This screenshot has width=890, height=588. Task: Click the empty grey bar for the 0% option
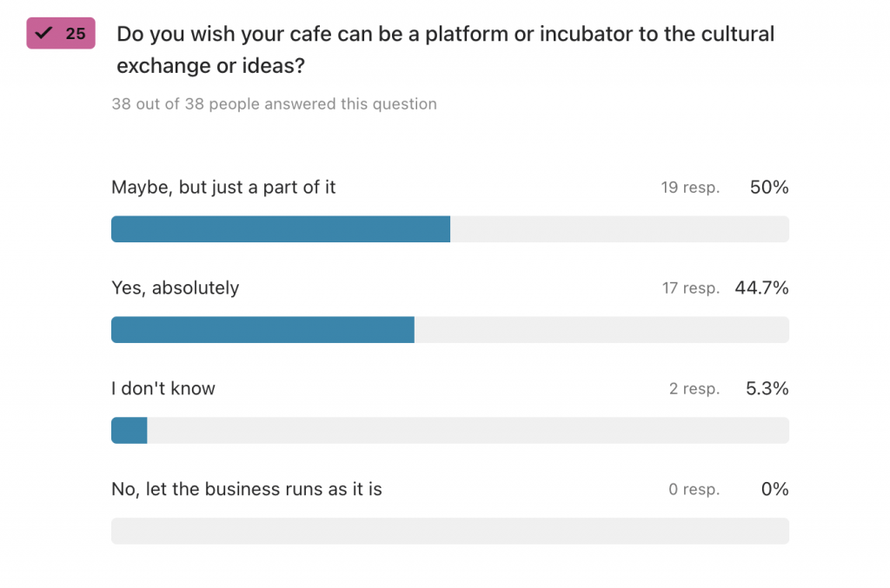450,531
